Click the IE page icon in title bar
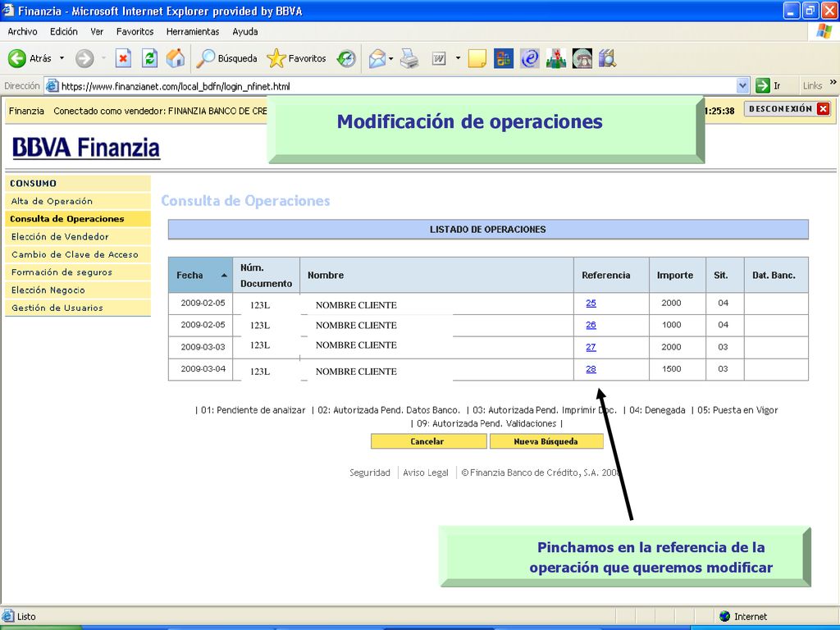The image size is (840, 630). click(8, 10)
